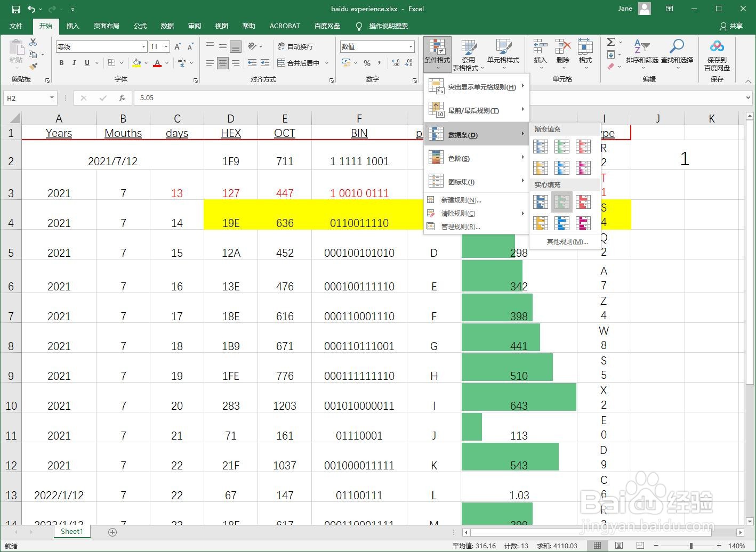The height and width of the screenshot is (552, 756).
Task: Switch to the Formulas tab (公式)
Action: click(x=140, y=26)
